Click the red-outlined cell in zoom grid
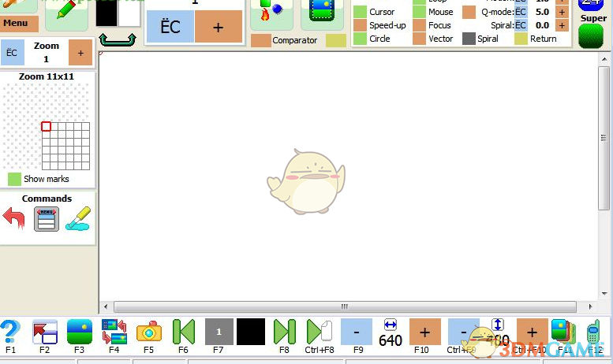The image size is (613, 364). pos(46,126)
